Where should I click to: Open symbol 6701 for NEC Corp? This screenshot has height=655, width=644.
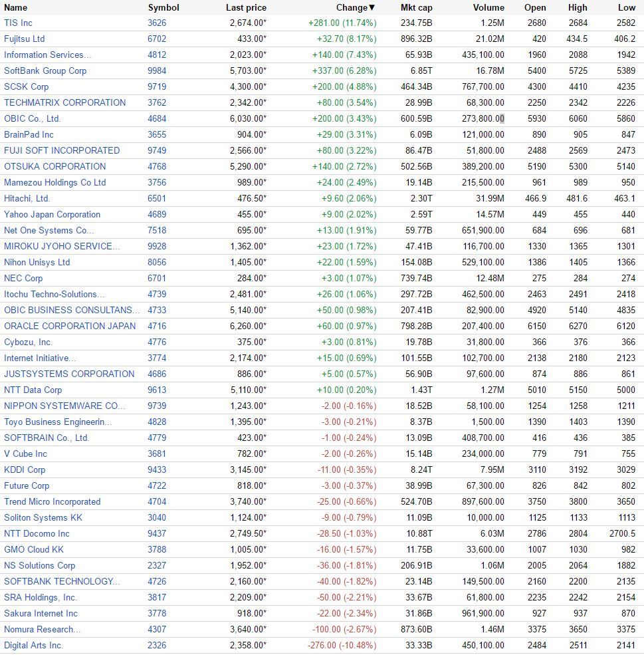[x=157, y=278]
